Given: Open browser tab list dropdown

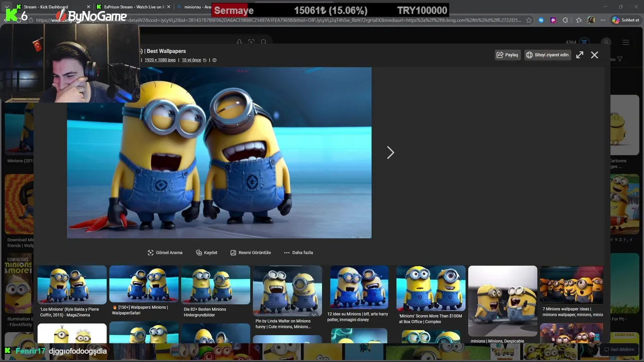Looking at the screenshot, I should click(x=7, y=7).
